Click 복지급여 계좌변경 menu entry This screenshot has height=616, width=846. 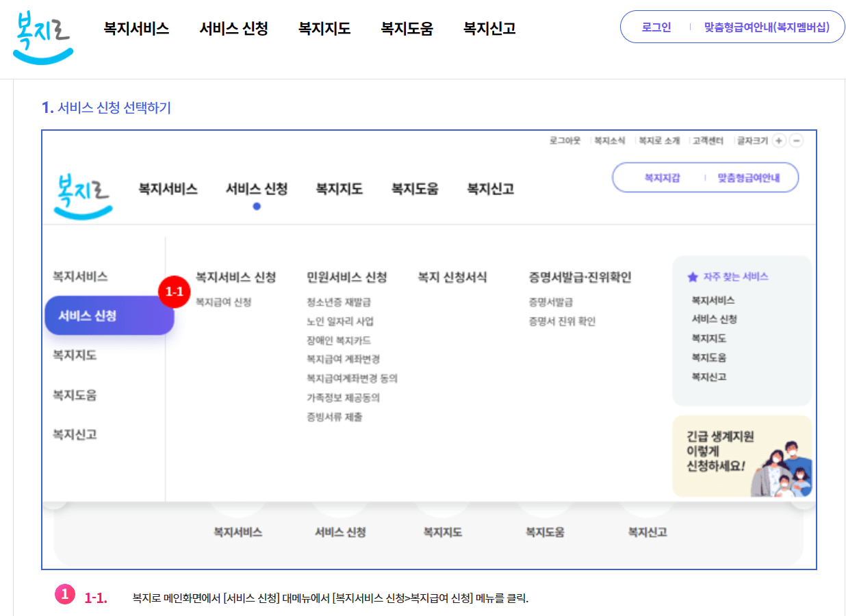click(x=344, y=359)
